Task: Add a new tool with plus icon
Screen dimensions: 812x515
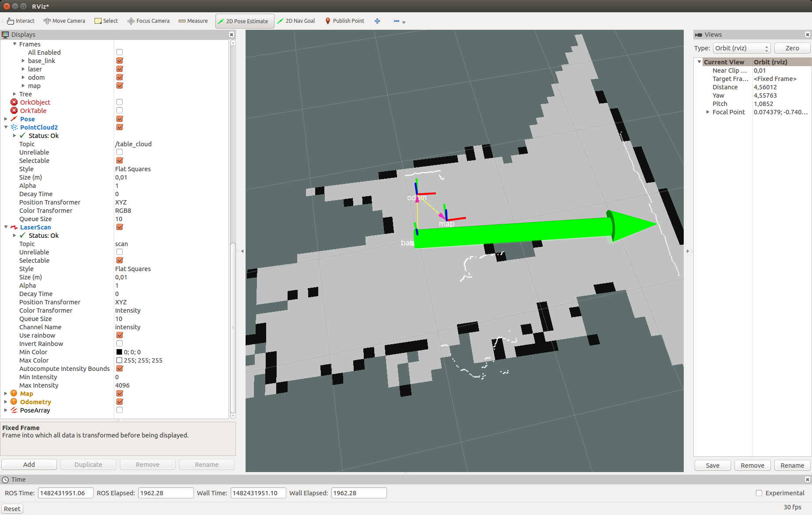Action: (x=377, y=21)
